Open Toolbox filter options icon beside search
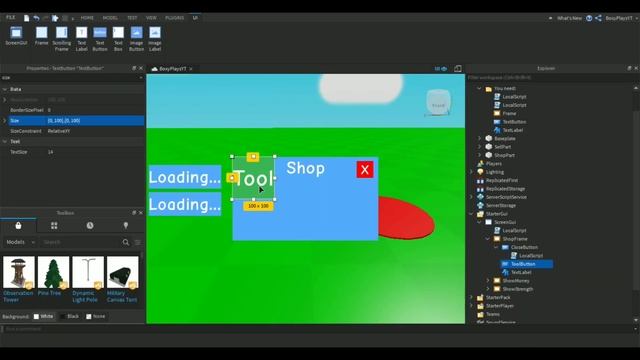 click(x=138, y=242)
